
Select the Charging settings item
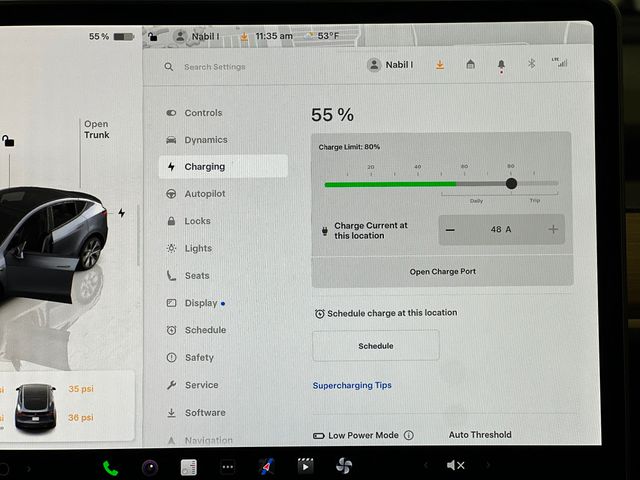pos(223,167)
